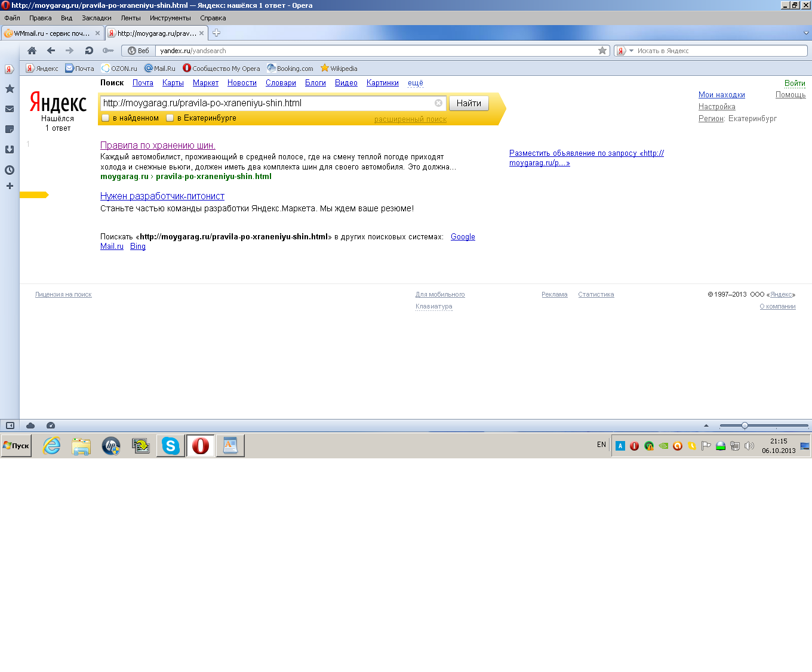
Task: Open the Вид menu
Action: tap(66, 18)
